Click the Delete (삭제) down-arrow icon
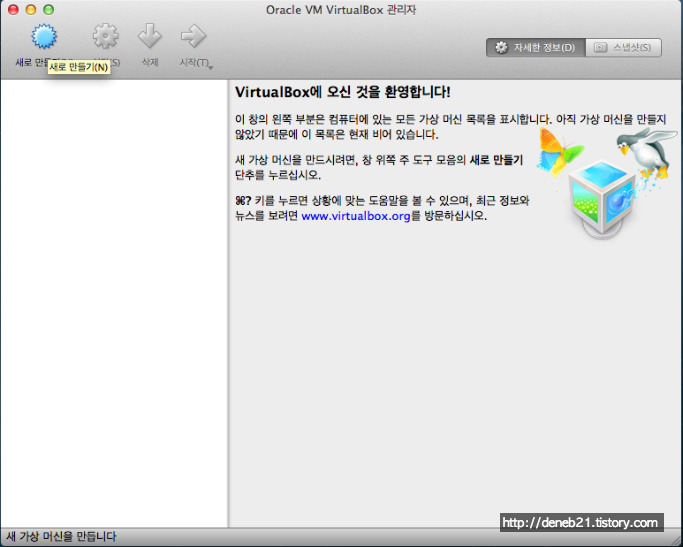683x547 pixels. click(150, 36)
